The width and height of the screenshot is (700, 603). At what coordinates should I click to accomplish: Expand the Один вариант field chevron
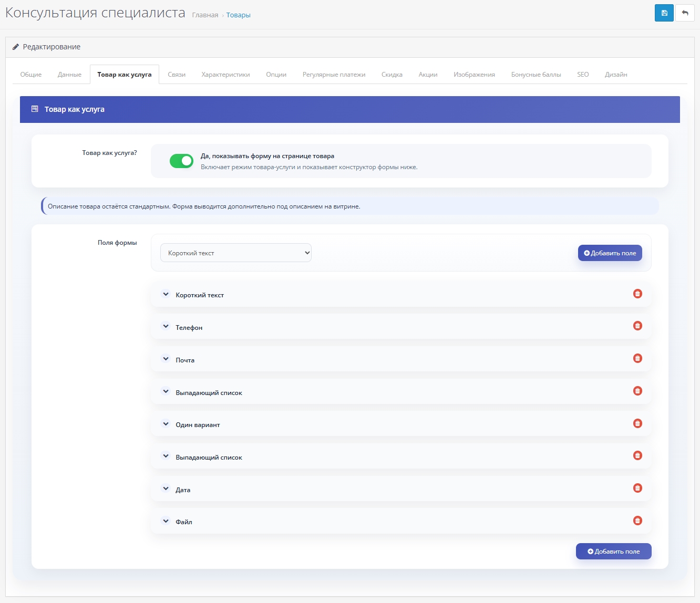click(166, 424)
